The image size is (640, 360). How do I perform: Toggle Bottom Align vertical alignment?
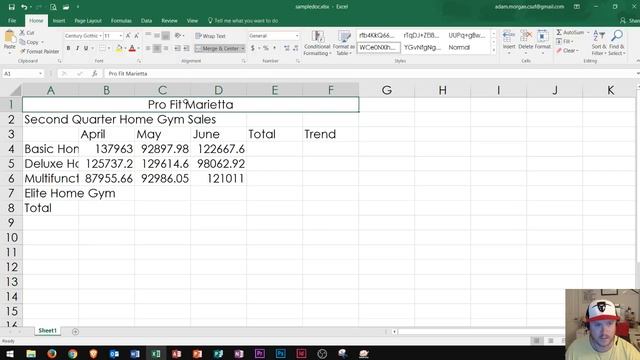(x=166, y=36)
